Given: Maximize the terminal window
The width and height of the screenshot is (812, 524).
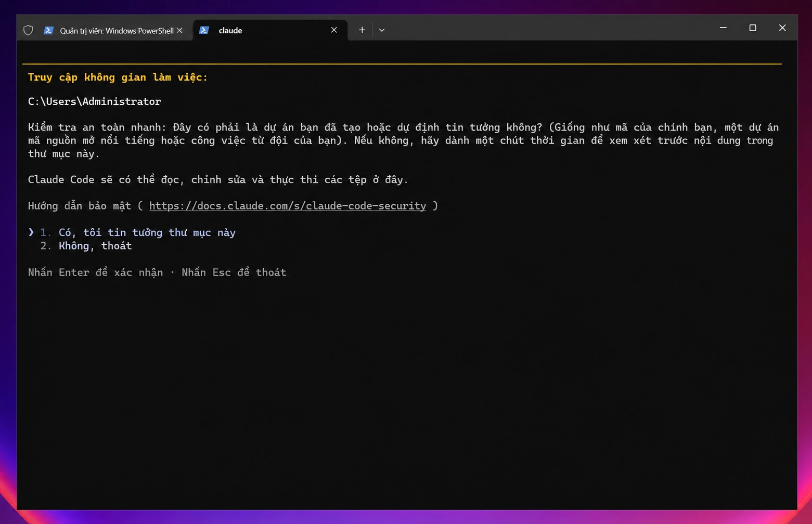Looking at the screenshot, I should click(753, 28).
